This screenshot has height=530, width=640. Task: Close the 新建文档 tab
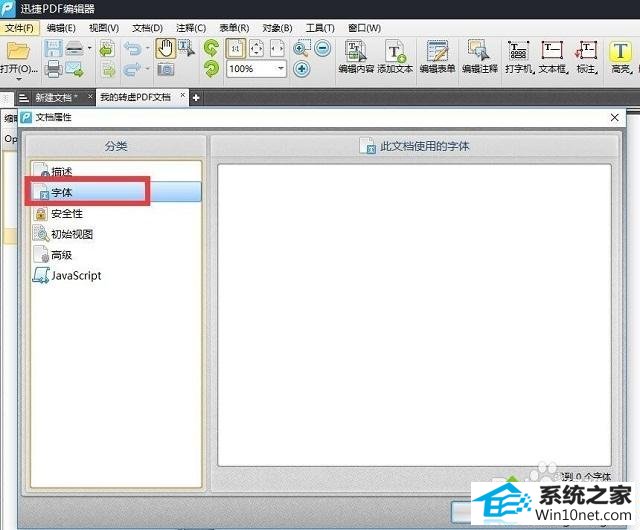[x=90, y=96]
